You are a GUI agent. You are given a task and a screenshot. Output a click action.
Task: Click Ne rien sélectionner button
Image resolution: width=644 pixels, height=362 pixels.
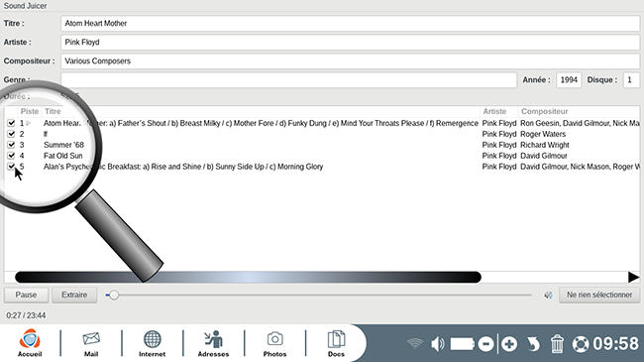599,295
